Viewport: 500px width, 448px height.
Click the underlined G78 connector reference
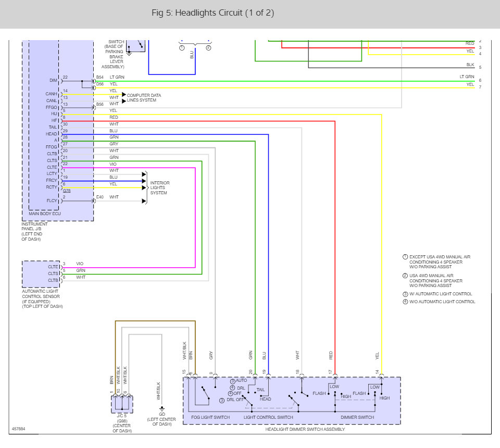(x=67, y=191)
